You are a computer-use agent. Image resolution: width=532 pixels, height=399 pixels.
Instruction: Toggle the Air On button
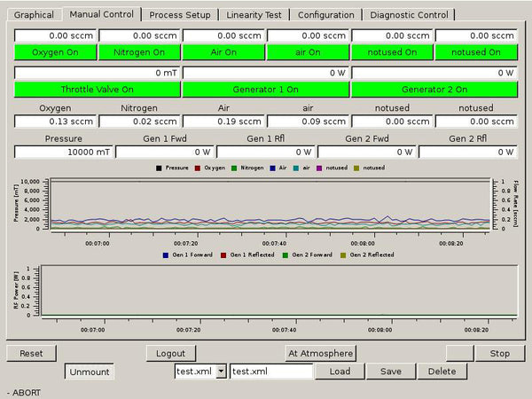pyautogui.click(x=223, y=52)
